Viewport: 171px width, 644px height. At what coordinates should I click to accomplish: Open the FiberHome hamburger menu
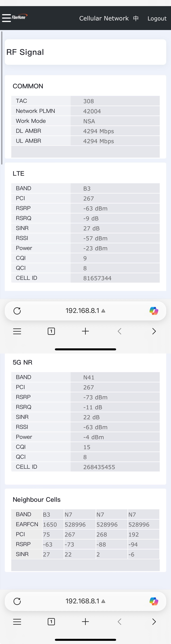coord(6,18)
